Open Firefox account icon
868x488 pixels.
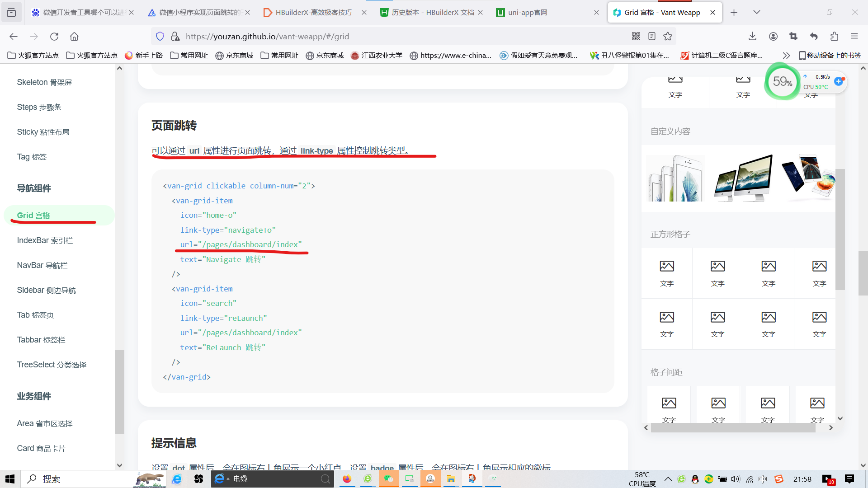[x=773, y=37]
